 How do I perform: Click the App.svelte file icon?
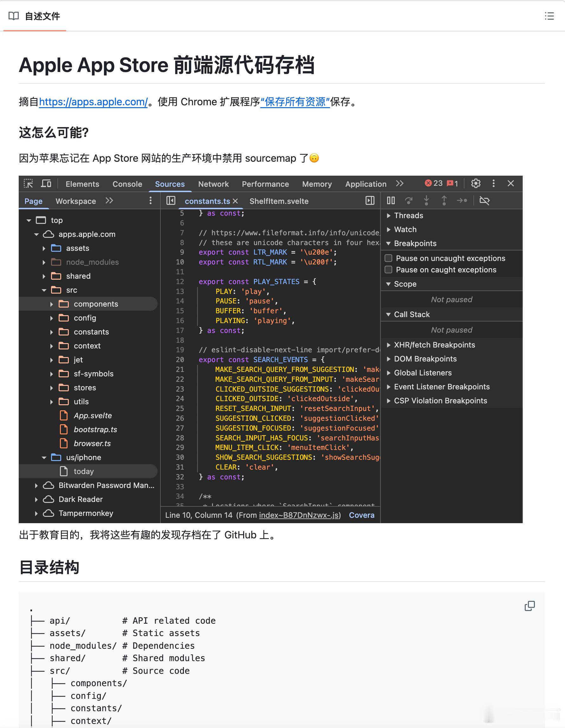pos(63,415)
